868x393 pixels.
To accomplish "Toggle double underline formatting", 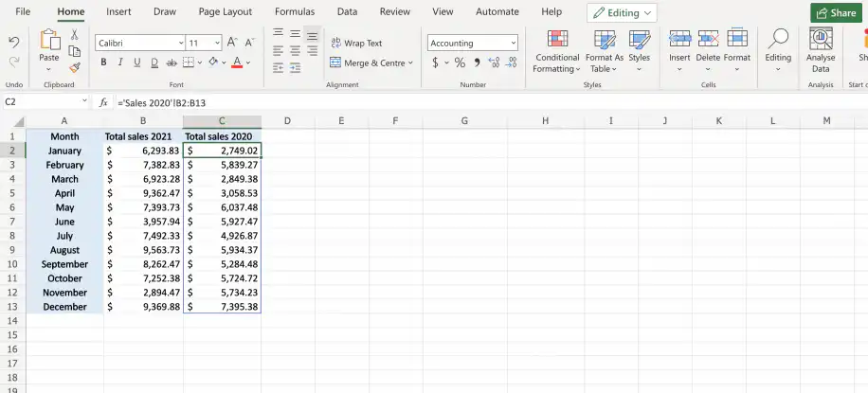I will (x=154, y=63).
